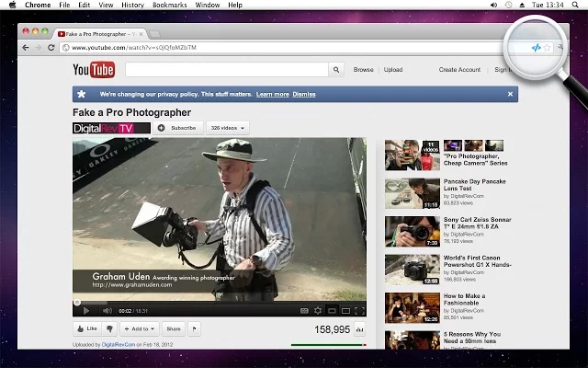
Task: Flag the video as inappropriate
Action: [x=194, y=329]
